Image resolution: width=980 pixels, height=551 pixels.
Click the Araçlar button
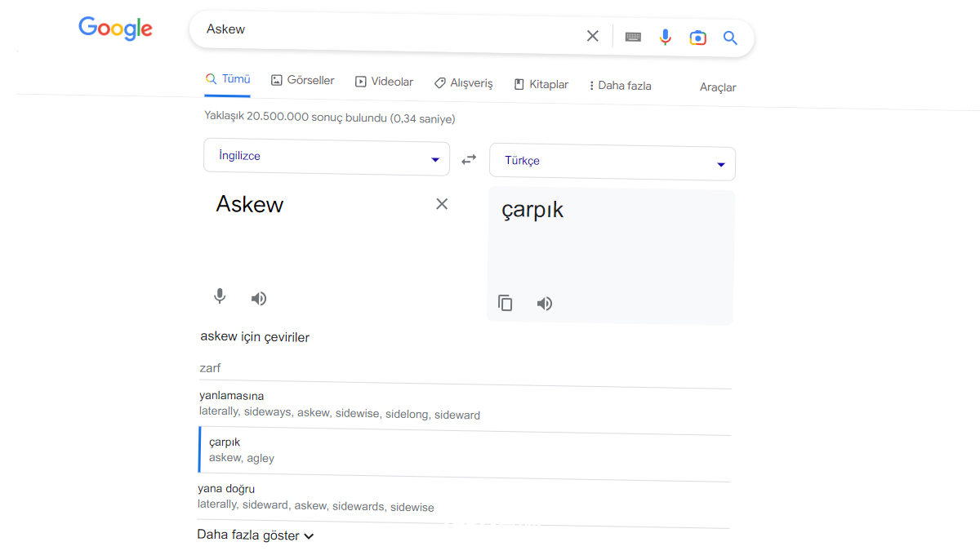point(718,87)
